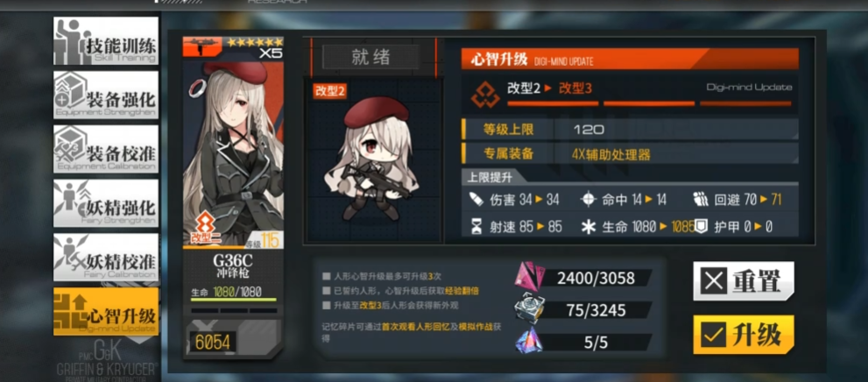Click the hourglass rate-of-fire 射速 icon
This screenshot has width=868, height=382.
click(476, 227)
